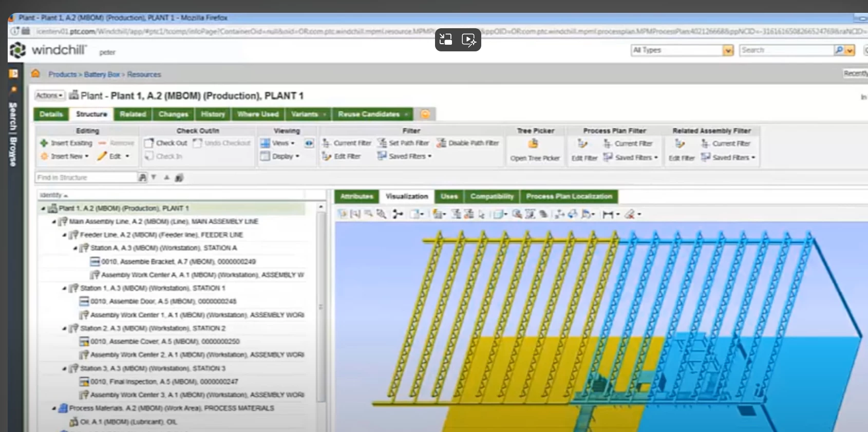Open the Where Used tab
Screen dimensions: 868x432
pos(258,114)
